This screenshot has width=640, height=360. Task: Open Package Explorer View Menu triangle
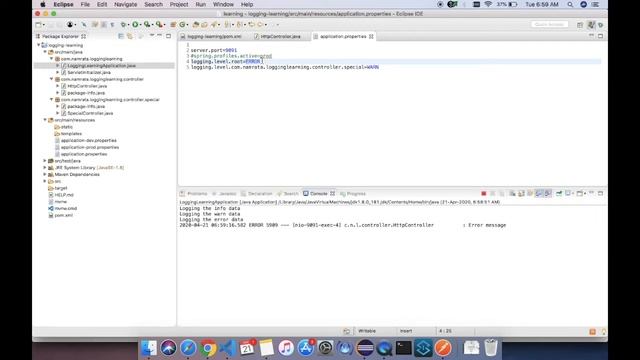click(x=152, y=36)
